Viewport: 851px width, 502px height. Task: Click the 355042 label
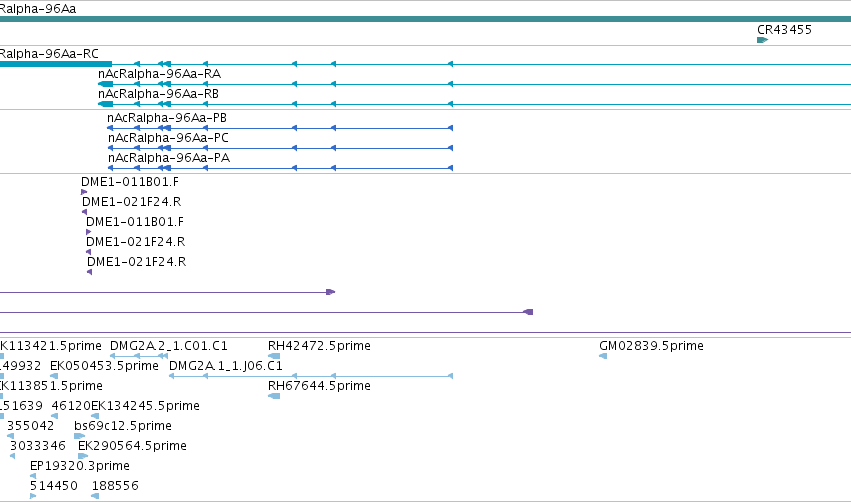[x=31, y=425]
